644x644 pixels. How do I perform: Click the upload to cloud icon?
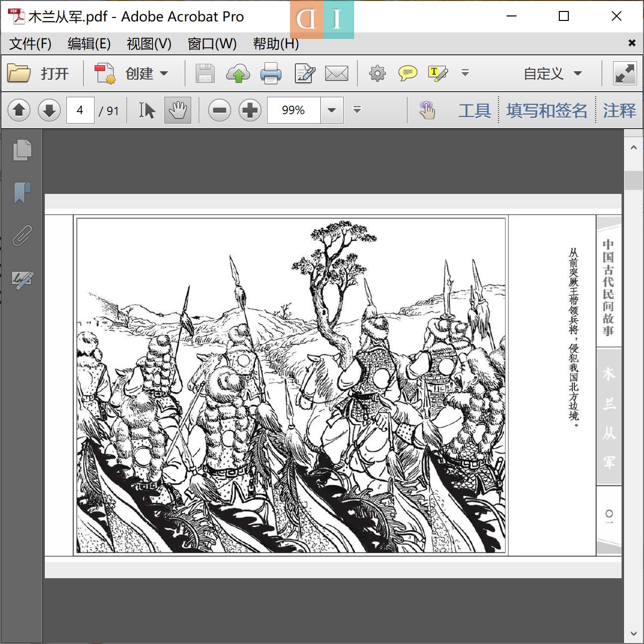(238, 73)
